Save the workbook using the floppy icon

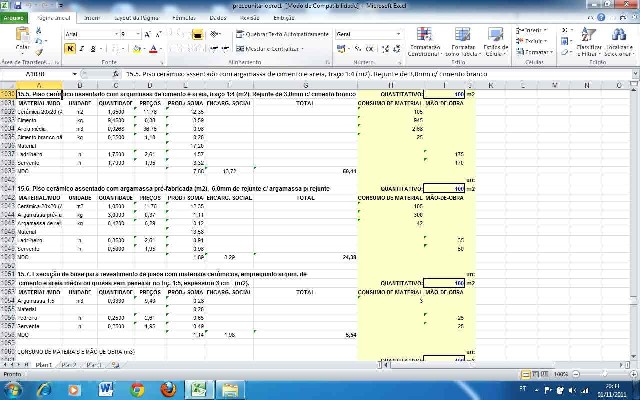18,6
